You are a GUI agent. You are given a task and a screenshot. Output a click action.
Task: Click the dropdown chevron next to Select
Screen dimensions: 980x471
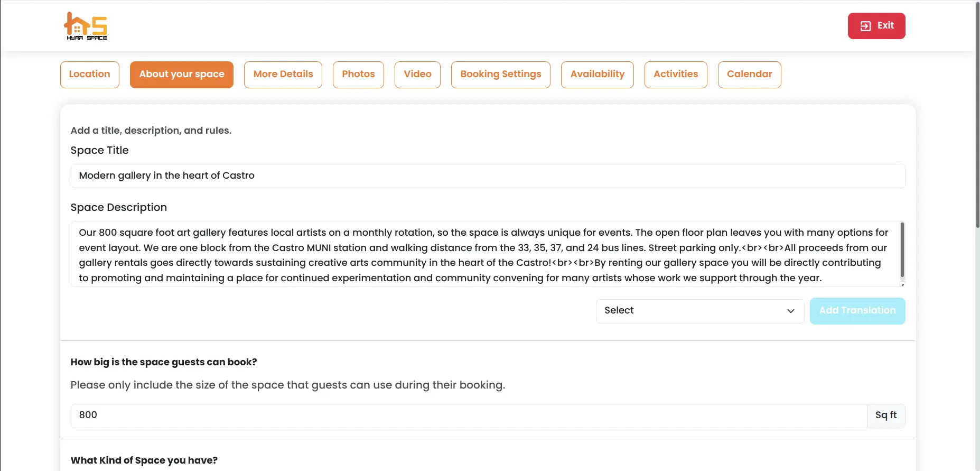click(790, 311)
